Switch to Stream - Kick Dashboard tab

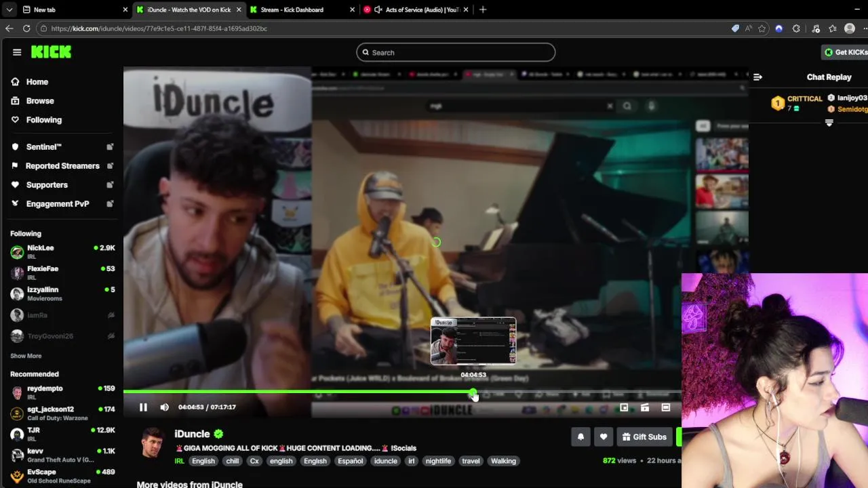tap(302, 9)
